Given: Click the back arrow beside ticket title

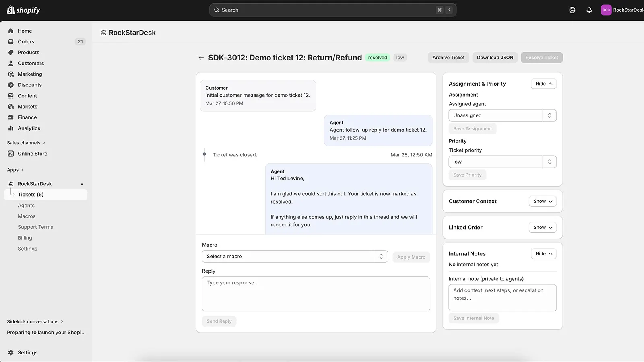Looking at the screenshot, I should 201,58.
